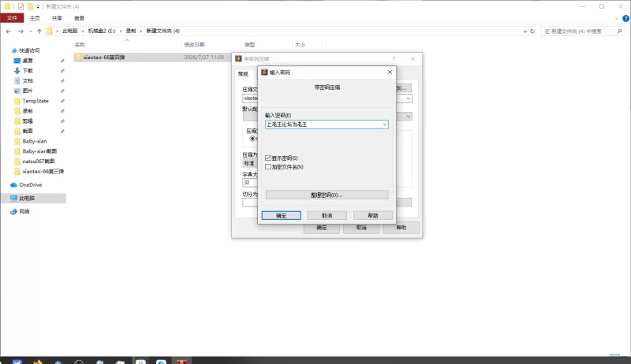Open 剪辑 folder in sidebar
The image size is (631, 364).
point(28,121)
